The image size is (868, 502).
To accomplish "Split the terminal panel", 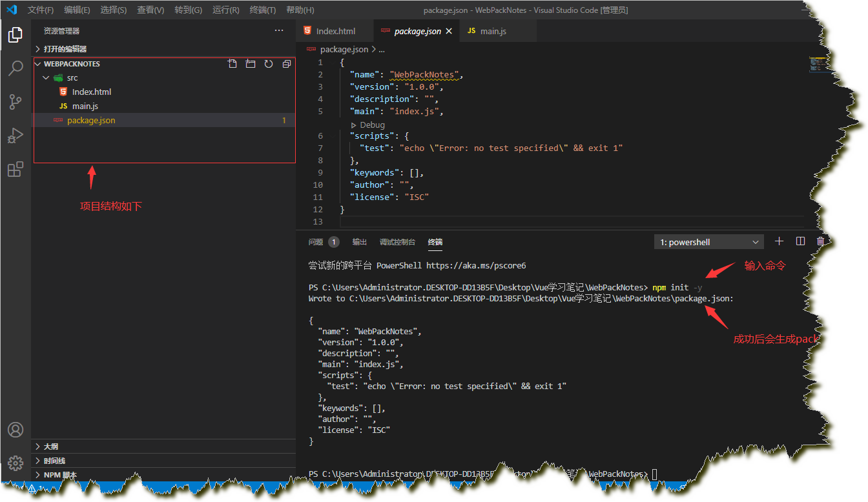I will 800,241.
